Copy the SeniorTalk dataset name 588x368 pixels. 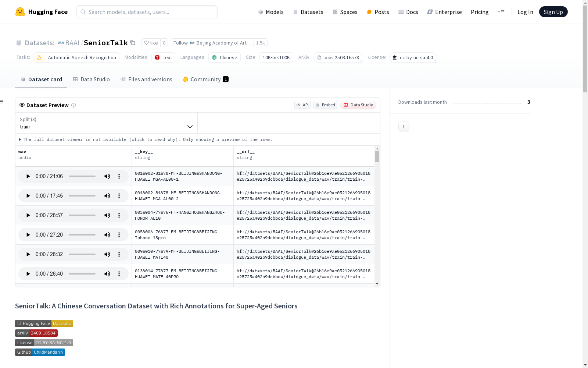pyautogui.click(x=133, y=43)
